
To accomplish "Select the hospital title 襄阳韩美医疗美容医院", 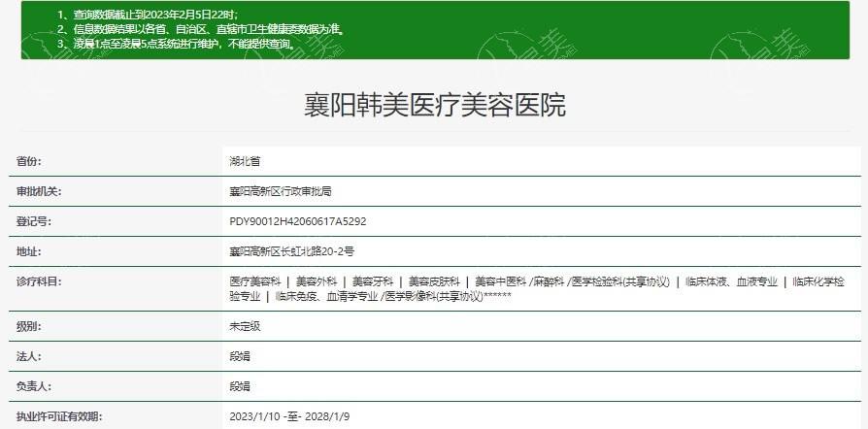I will [x=435, y=105].
